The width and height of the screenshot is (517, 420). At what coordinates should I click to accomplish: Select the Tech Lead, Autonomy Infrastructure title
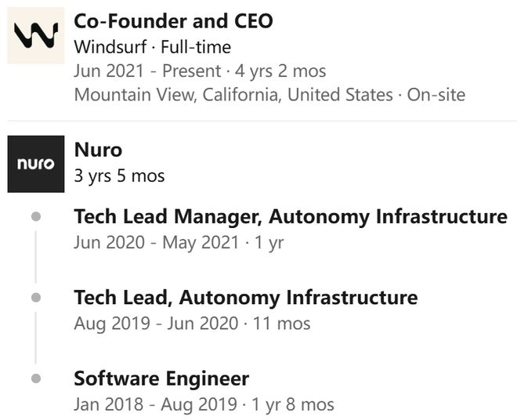(x=245, y=298)
